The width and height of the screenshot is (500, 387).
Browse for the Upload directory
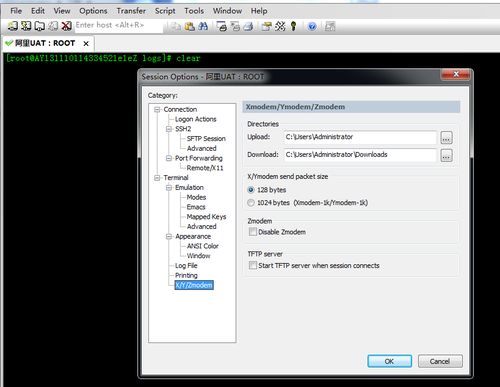[446, 137]
